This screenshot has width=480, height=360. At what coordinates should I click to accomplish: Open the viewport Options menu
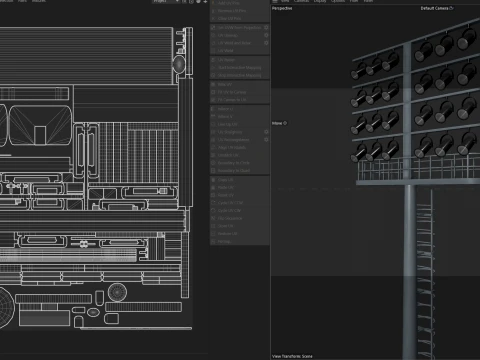coord(338,1)
